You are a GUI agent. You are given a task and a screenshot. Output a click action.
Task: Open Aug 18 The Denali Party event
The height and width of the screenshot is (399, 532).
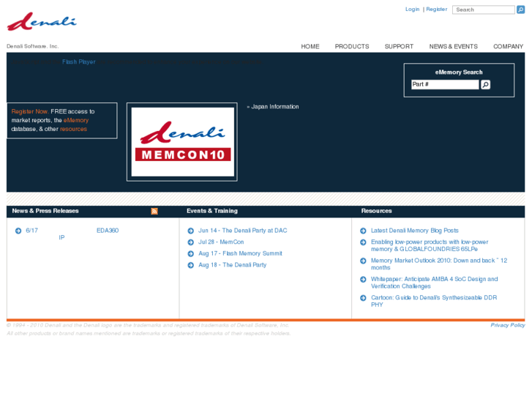coord(233,265)
